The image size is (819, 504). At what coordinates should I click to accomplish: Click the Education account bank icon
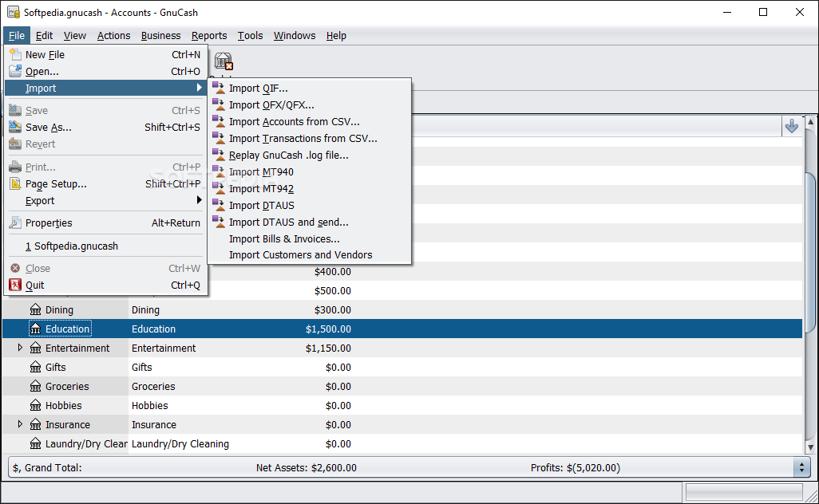[x=35, y=329]
